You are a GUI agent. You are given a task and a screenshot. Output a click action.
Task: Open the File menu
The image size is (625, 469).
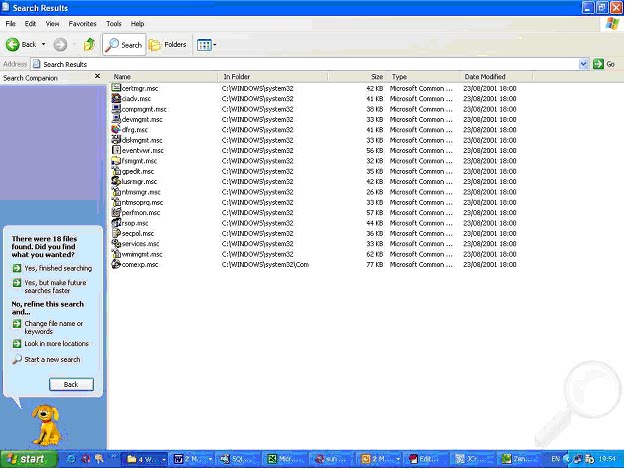[10, 24]
